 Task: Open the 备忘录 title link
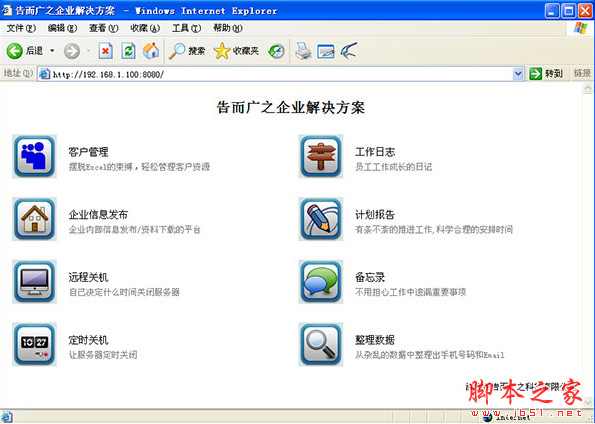click(x=370, y=277)
